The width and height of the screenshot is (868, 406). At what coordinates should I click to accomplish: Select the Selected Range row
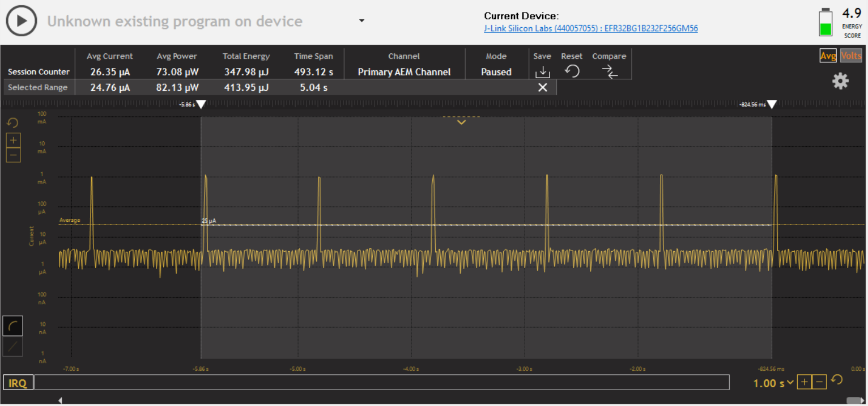[37, 87]
